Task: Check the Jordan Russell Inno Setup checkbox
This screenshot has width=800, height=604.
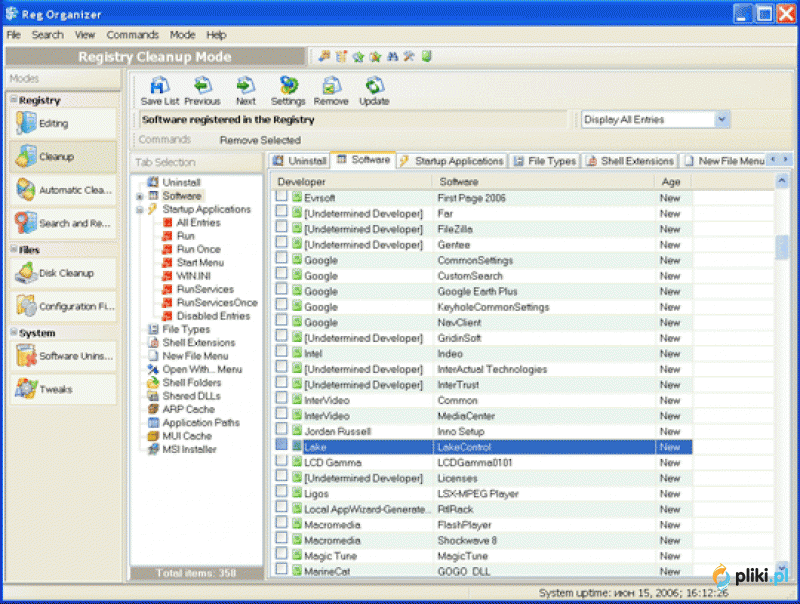Action: 281,429
